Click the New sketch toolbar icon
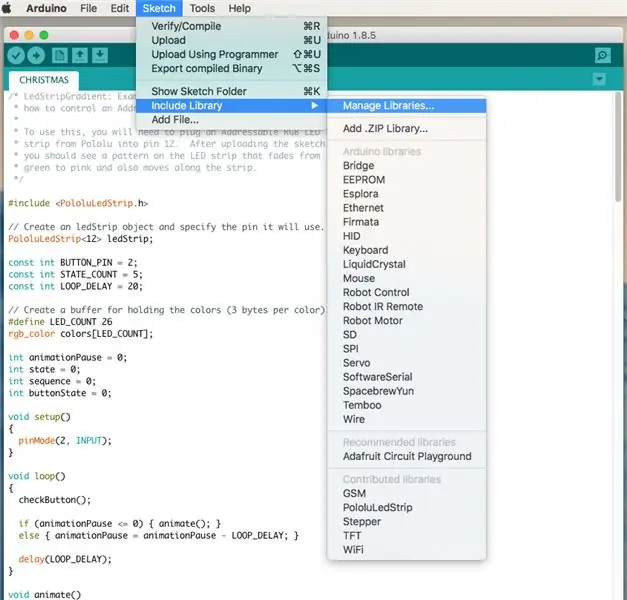This screenshot has height=600, width=627. [x=60, y=55]
